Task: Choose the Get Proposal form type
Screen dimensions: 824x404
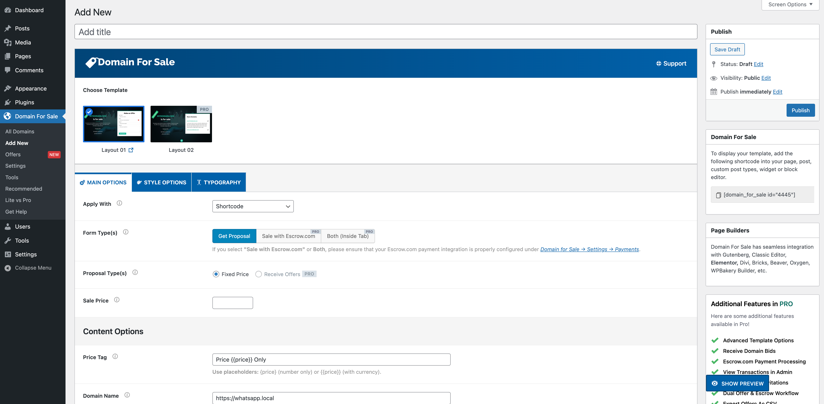Action: point(234,236)
